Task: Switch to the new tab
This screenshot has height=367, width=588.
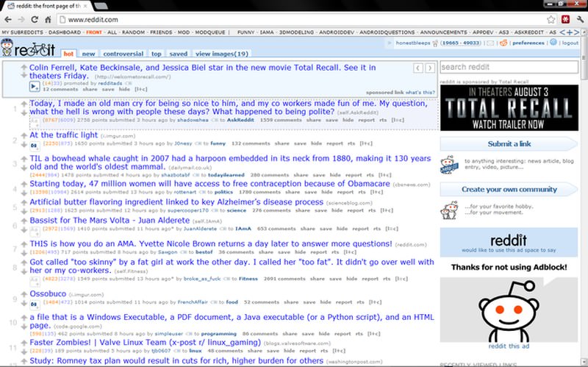Action: [x=88, y=54]
